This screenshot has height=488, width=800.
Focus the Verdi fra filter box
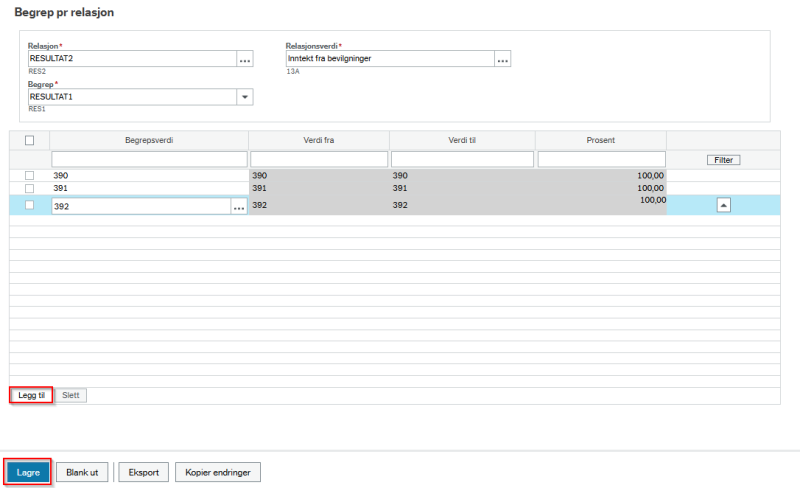319,159
